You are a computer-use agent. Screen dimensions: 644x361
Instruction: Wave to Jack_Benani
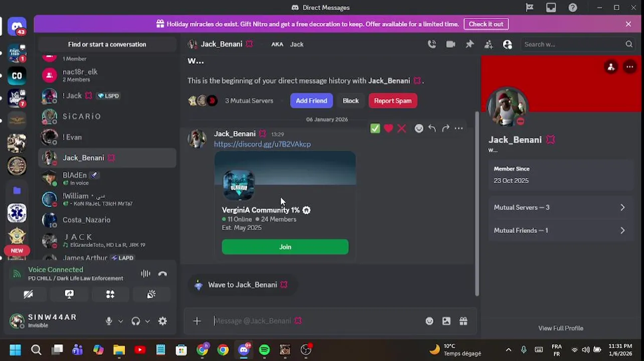pyautogui.click(x=242, y=285)
